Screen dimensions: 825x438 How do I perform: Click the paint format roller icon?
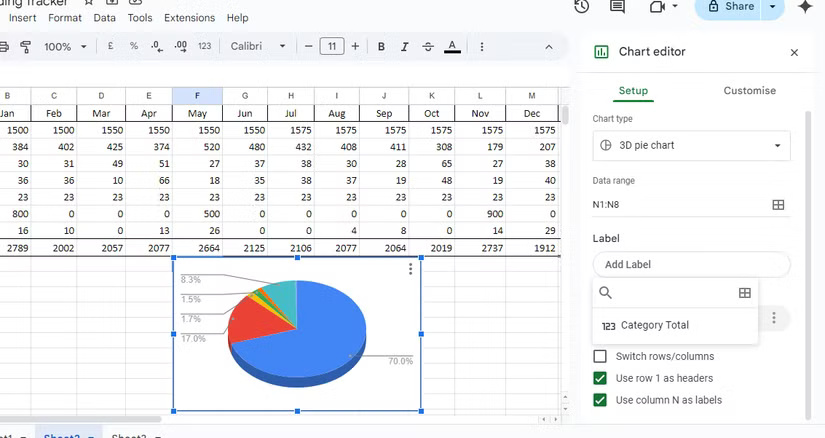[x=26, y=47]
